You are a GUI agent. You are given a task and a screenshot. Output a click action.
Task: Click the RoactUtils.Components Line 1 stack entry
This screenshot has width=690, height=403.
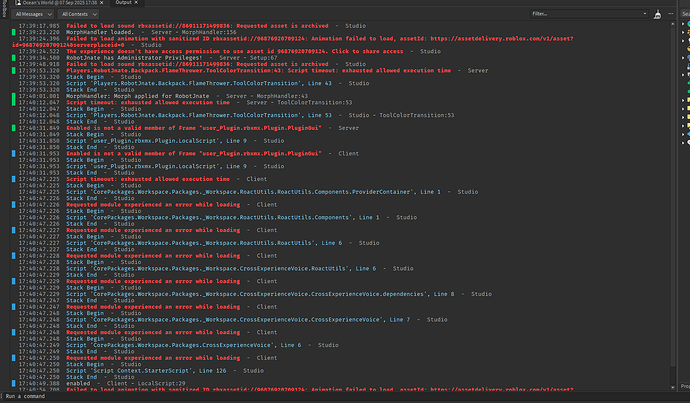222,217
